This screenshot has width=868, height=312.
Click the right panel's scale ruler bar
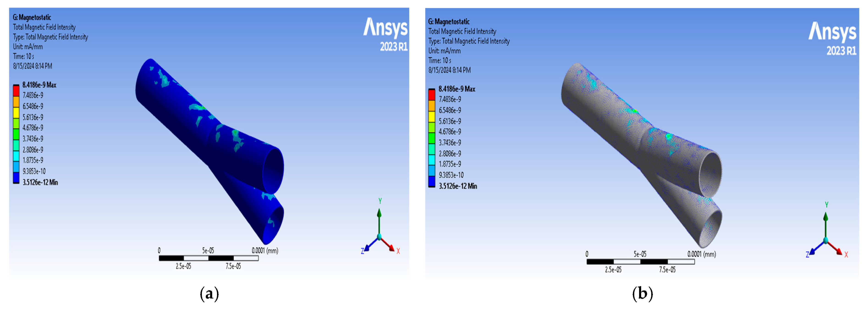(x=640, y=262)
